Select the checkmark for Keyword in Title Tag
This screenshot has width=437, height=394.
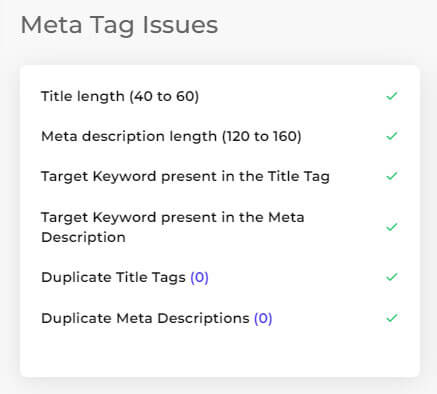pyautogui.click(x=392, y=176)
